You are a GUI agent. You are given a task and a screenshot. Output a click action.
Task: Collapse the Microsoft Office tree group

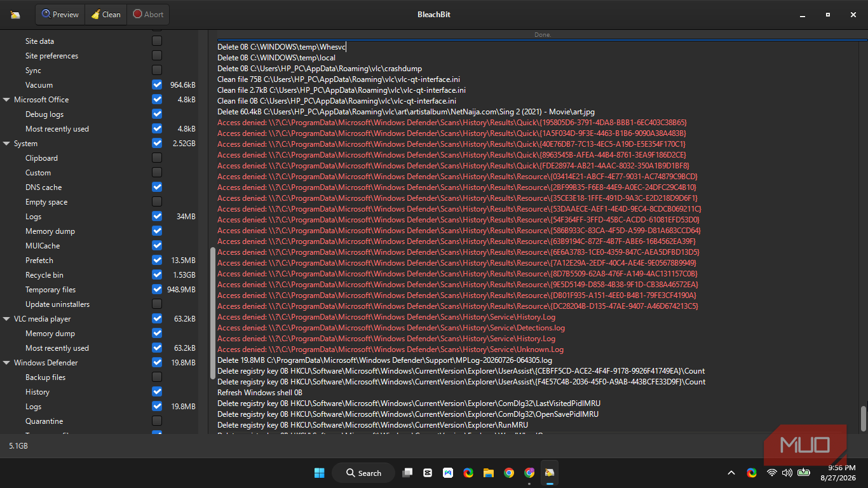click(x=7, y=100)
